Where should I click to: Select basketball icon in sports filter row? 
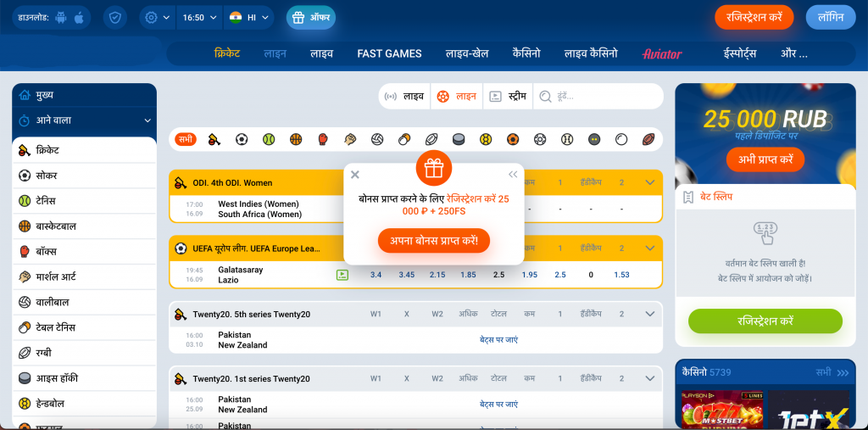click(296, 139)
